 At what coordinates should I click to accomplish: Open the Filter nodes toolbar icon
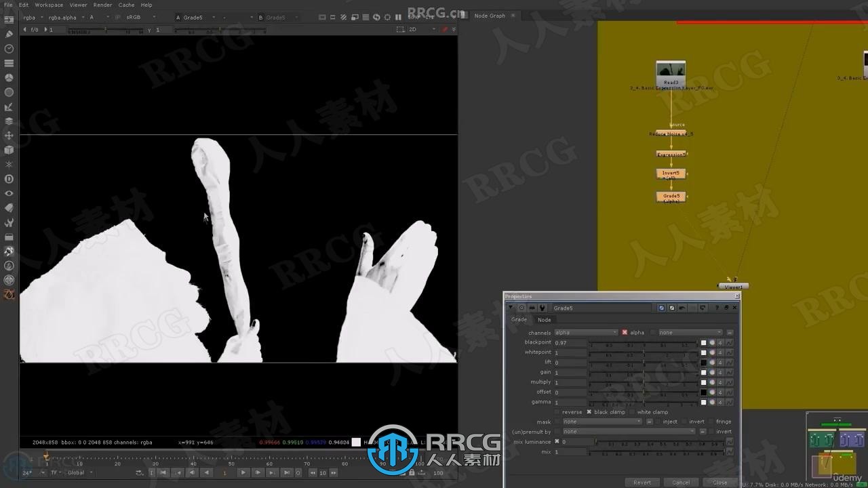click(x=9, y=92)
